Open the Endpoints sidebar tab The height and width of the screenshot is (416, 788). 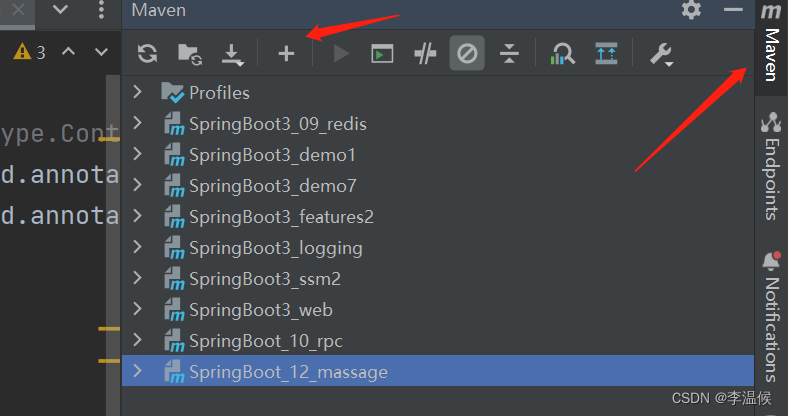[x=771, y=166]
